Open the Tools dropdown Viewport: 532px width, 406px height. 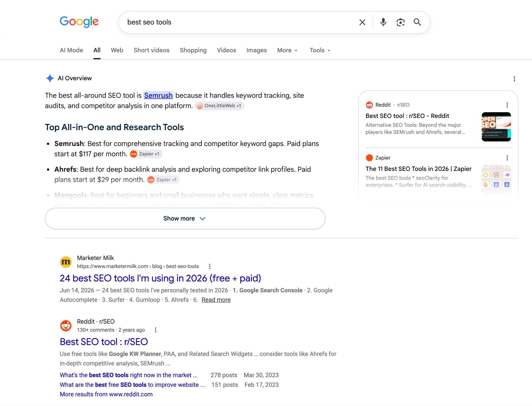click(320, 50)
